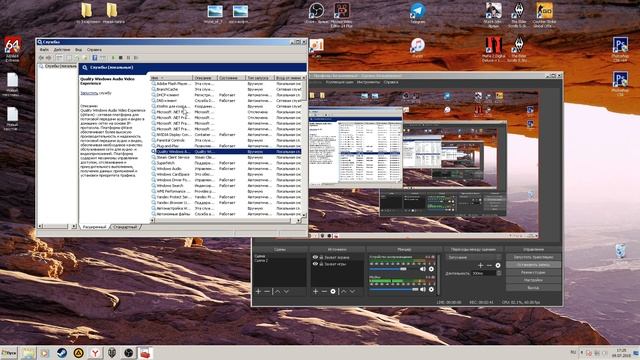Remove scene transition with minus icon

(489, 265)
